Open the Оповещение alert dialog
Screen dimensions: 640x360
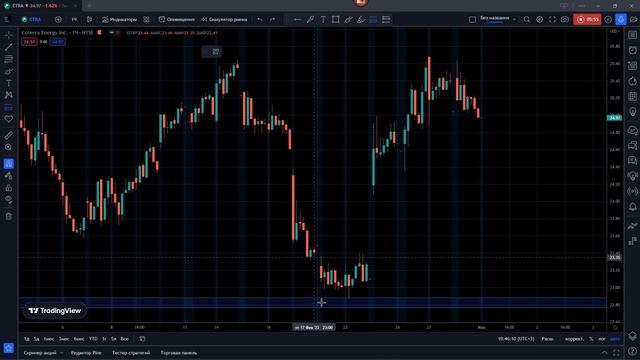pos(177,19)
